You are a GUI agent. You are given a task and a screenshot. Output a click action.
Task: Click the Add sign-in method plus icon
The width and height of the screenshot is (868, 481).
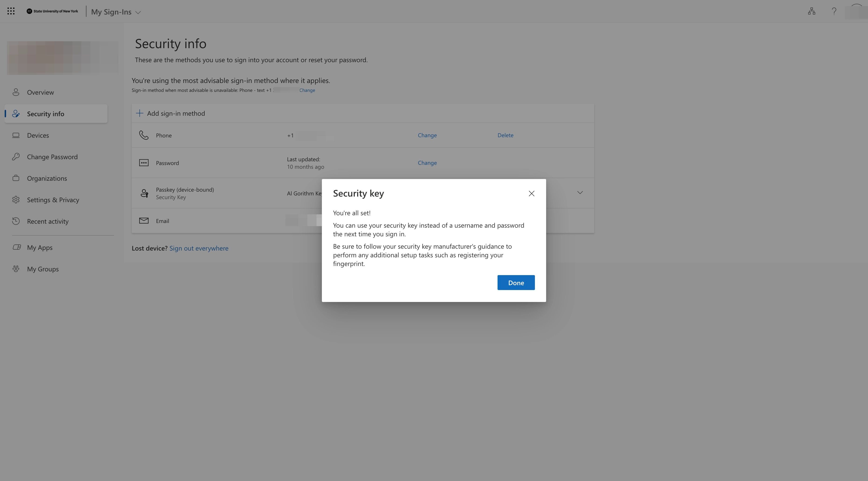tap(139, 113)
